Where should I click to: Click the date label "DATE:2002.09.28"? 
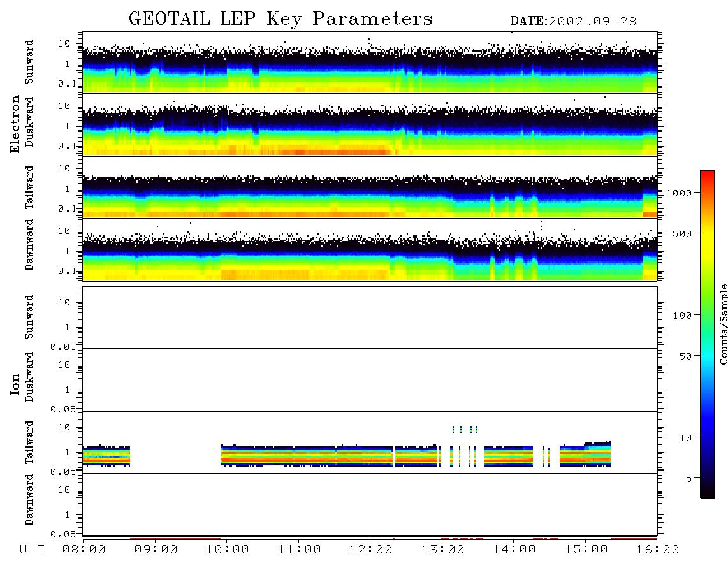click(x=573, y=21)
